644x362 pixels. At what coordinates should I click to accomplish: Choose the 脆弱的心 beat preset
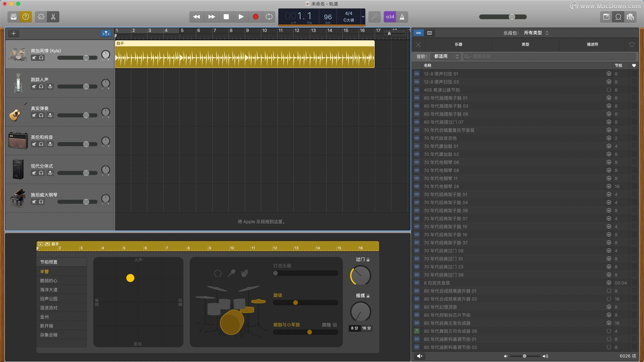(x=62, y=281)
